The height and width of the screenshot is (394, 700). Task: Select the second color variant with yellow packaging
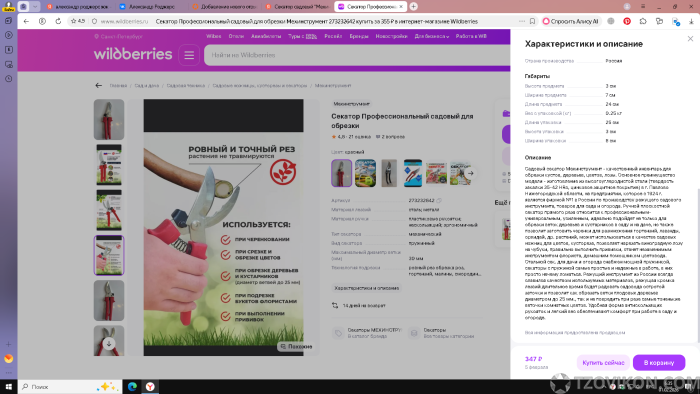365,173
